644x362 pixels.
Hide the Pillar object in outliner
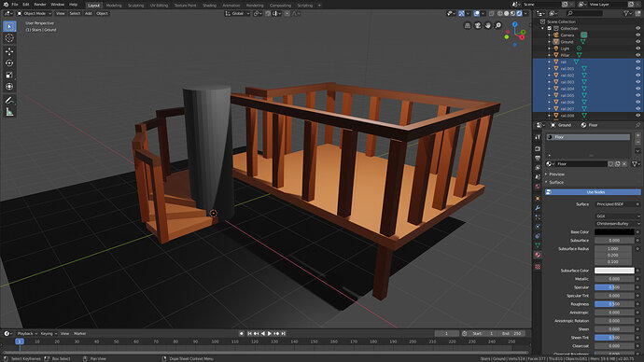pyautogui.click(x=637, y=55)
